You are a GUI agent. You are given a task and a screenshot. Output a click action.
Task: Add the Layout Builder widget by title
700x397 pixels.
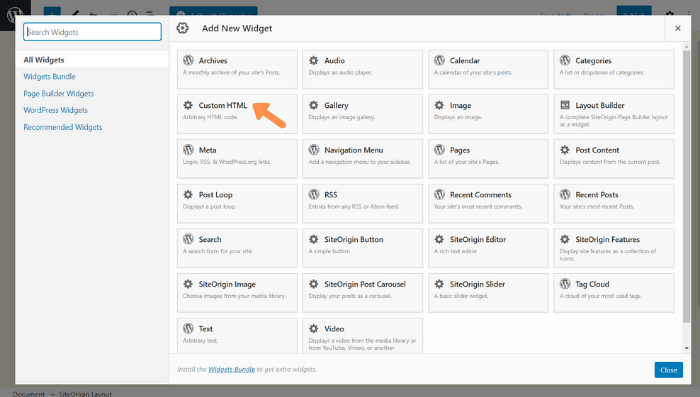[600, 105]
